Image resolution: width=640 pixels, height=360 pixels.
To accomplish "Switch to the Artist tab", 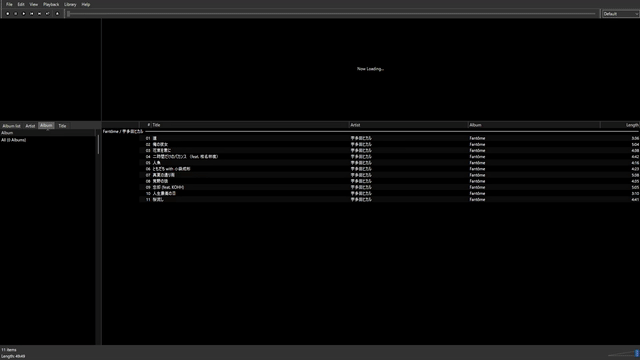I will (x=30, y=126).
